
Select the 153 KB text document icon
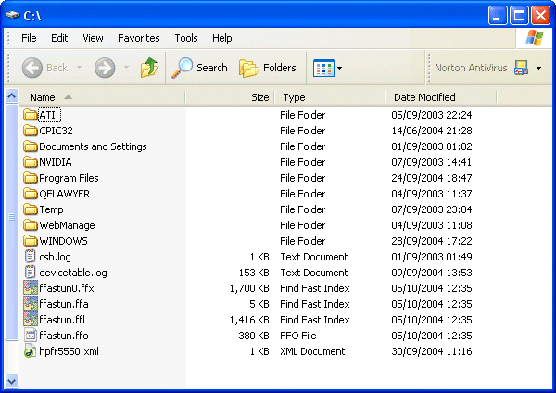[x=30, y=272]
